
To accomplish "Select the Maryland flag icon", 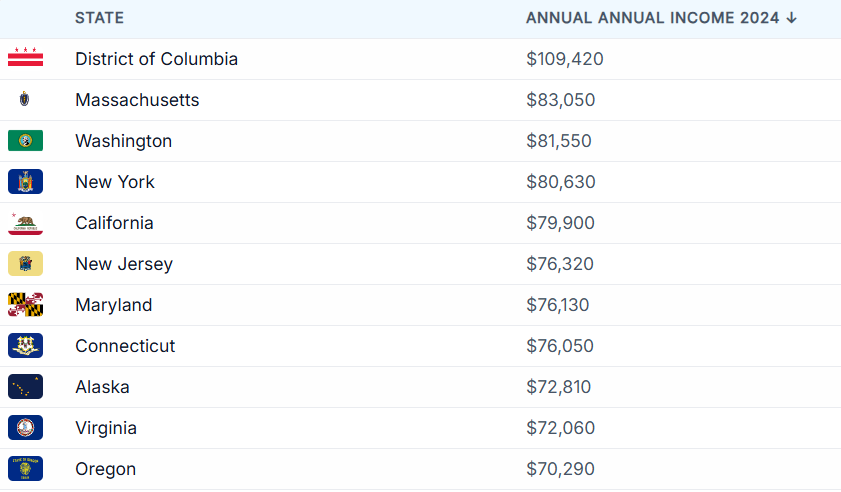I will [x=25, y=305].
